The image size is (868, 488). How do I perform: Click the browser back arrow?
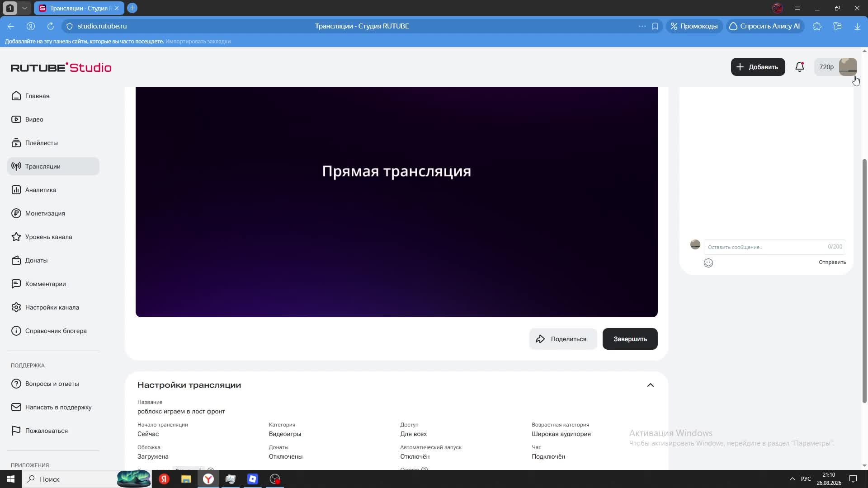coord(11,26)
